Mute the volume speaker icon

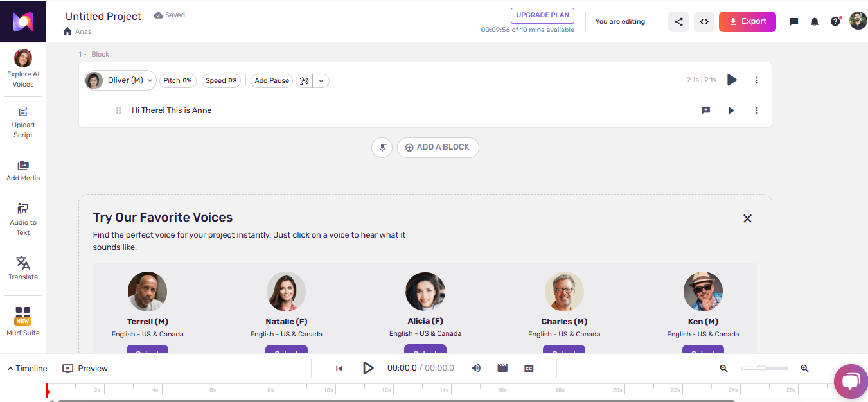coord(476,368)
